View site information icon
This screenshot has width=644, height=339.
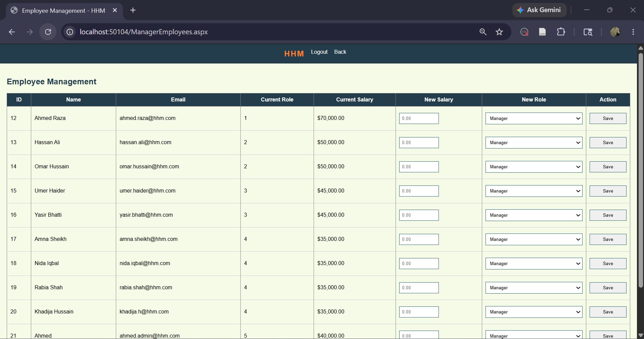click(x=70, y=32)
